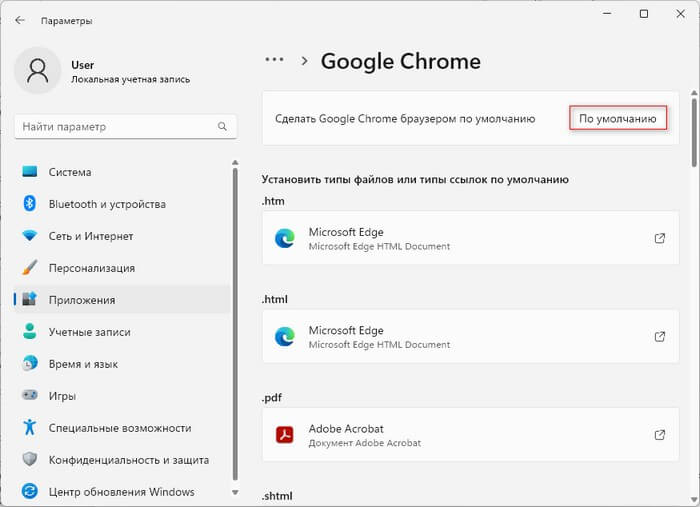Click the back arrow in Settings header
Viewport: 700px width, 507px height.
(20, 19)
